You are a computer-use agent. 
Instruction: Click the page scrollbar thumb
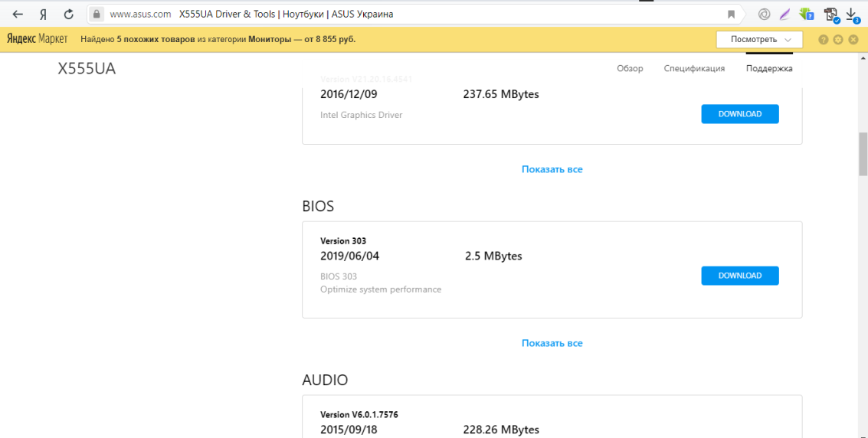[x=863, y=154]
